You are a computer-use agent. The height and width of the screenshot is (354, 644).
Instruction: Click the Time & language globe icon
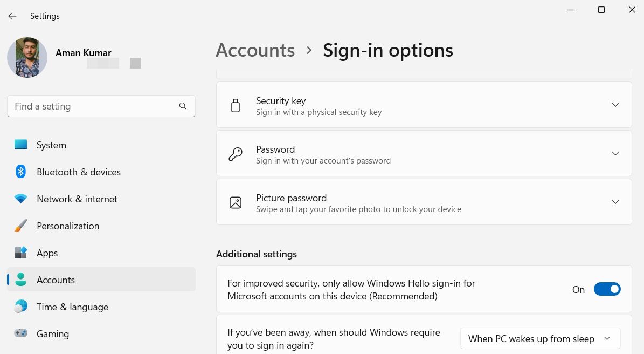click(20, 307)
